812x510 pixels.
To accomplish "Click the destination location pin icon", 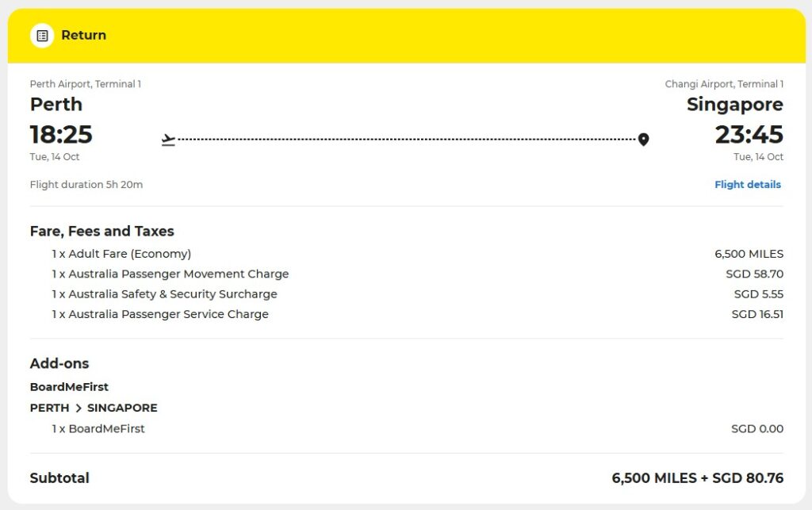I will pos(644,139).
